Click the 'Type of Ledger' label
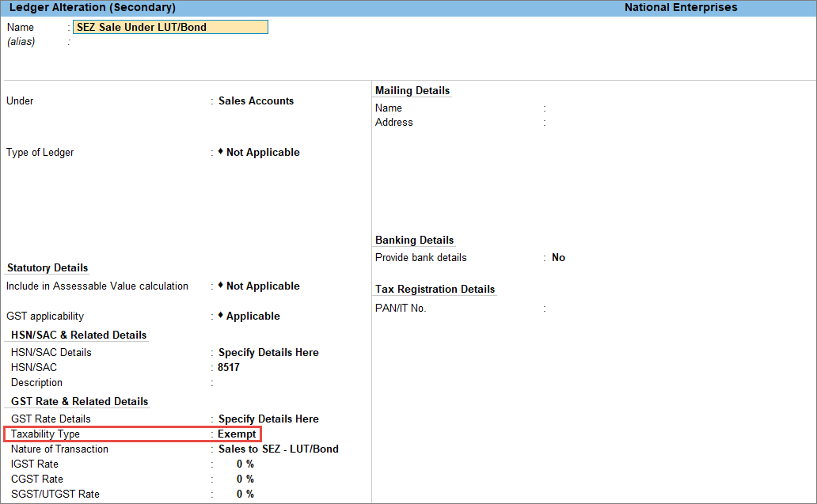Viewport: 817px width, 504px height. coord(40,153)
